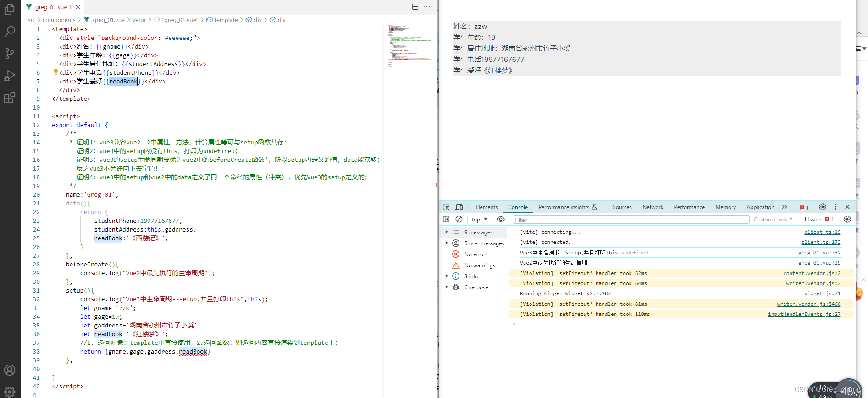Viewport: 868px width, 398px height.
Task: Open source link client.ts:19
Action: [x=822, y=232]
